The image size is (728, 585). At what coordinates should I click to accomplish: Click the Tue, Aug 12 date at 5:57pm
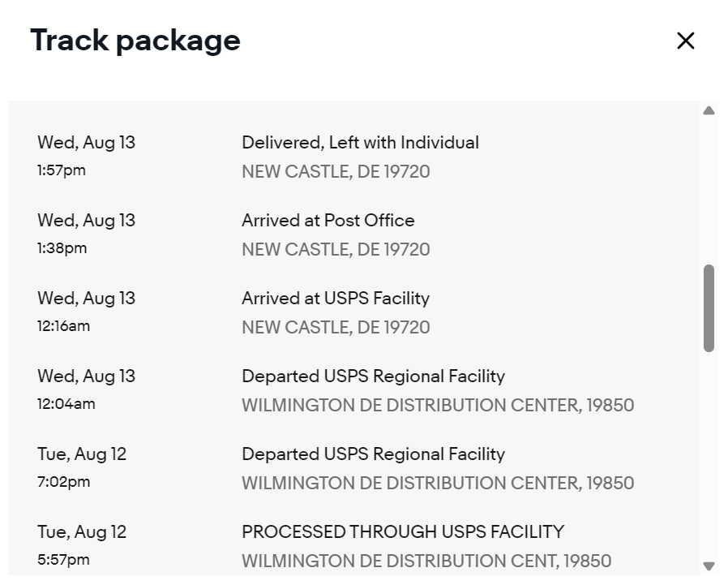[x=82, y=532]
